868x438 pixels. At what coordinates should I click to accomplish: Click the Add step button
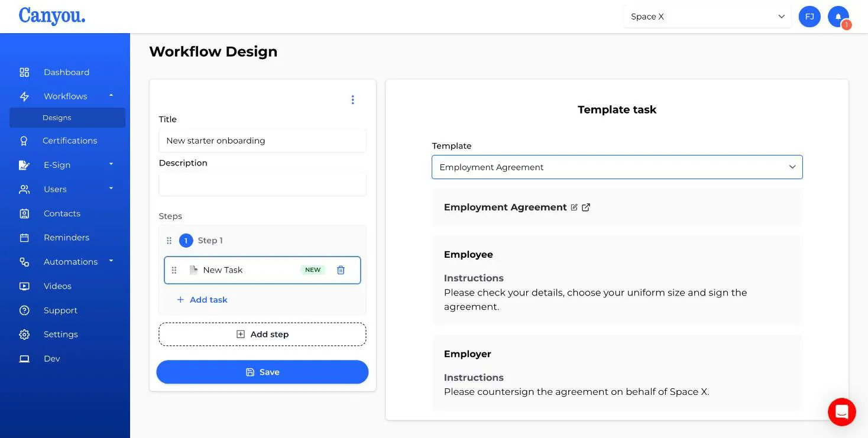[x=263, y=335]
